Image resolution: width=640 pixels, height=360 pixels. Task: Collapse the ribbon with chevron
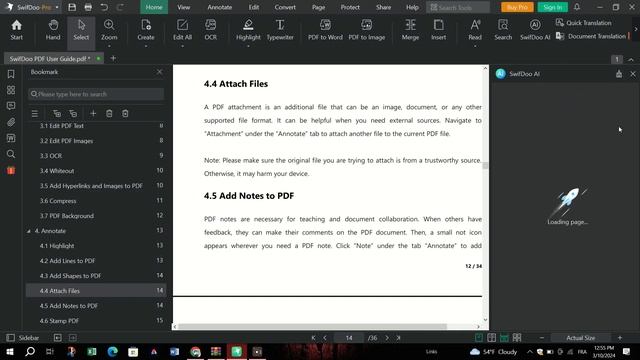tap(631, 60)
